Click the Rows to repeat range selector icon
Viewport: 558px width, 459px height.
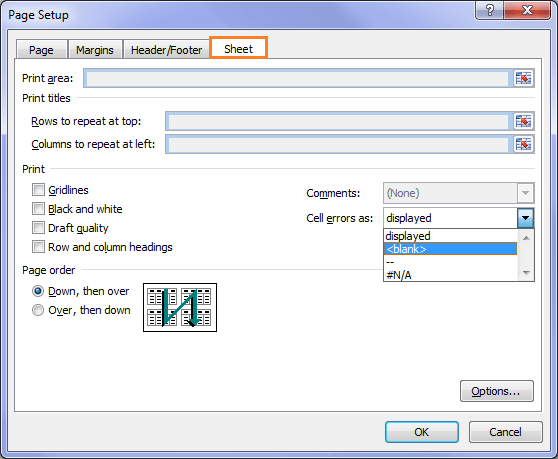(523, 121)
